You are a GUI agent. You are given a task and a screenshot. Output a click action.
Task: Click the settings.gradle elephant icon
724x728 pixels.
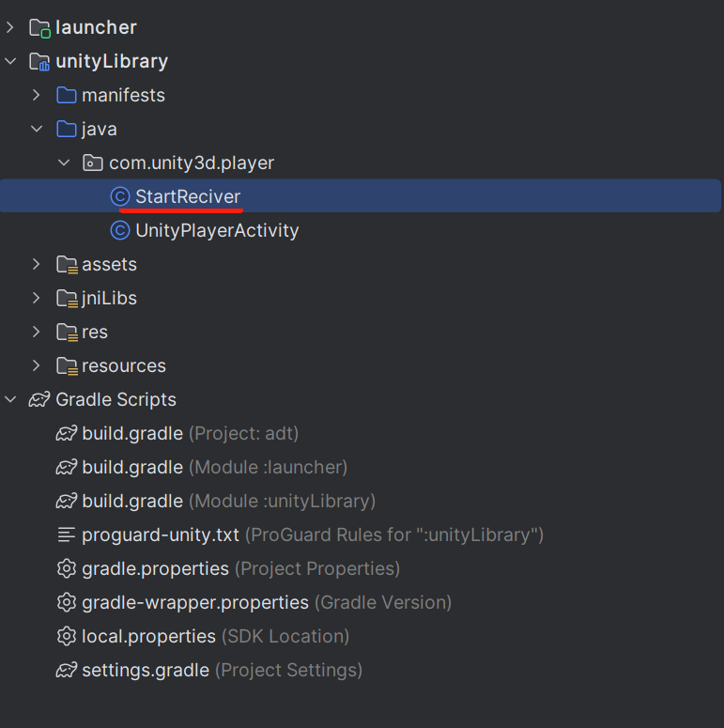coord(67,670)
